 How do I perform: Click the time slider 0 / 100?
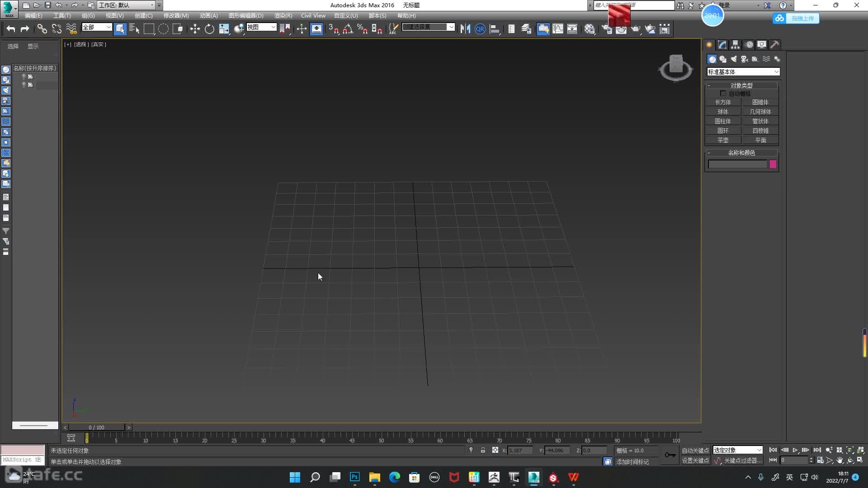[x=97, y=427]
